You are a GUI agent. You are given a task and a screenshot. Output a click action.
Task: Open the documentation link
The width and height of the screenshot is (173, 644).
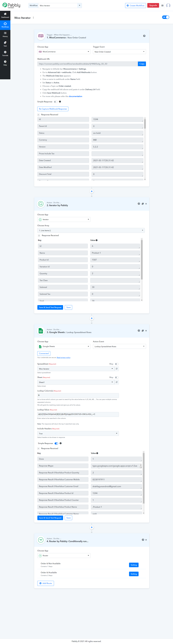click(x=75, y=96)
